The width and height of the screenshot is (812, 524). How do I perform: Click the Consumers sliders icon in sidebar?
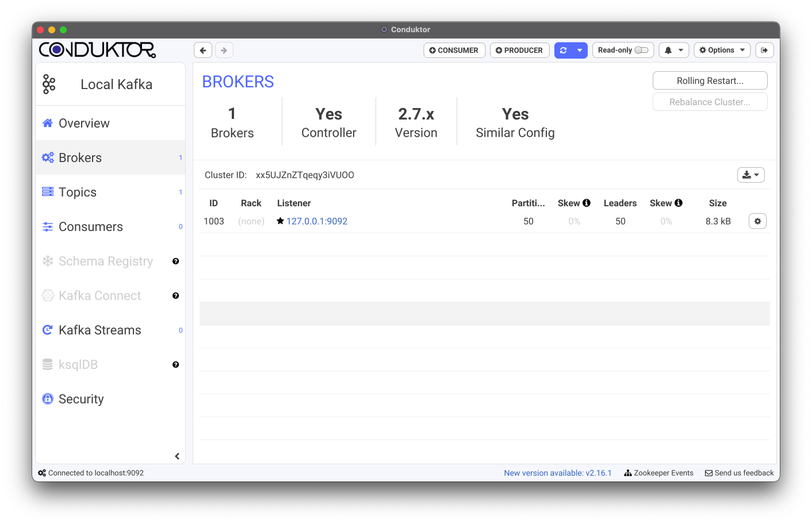pos(48,227)
